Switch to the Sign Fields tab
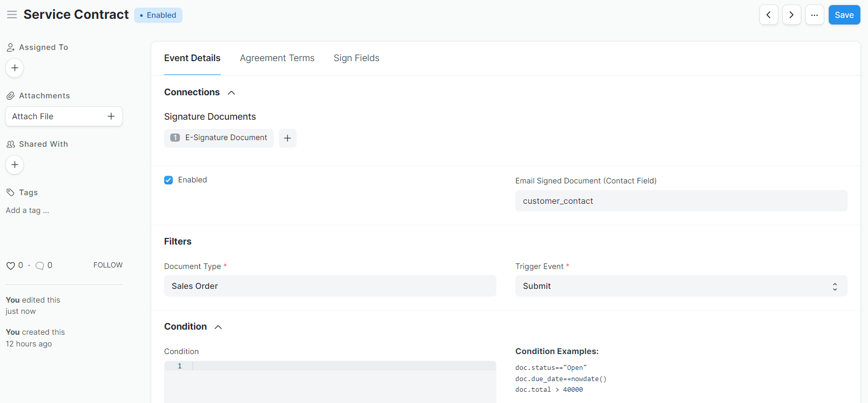Screen dimensions: 868x403 click(x=356, y=58)
